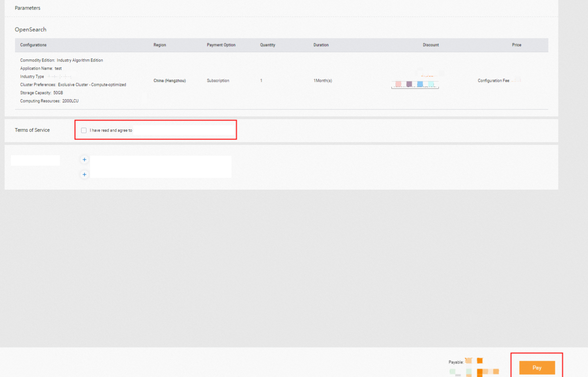Click the 'China (Hangzhou)' region cell
This screenshot has width=588, height=377.
(169, 81)
